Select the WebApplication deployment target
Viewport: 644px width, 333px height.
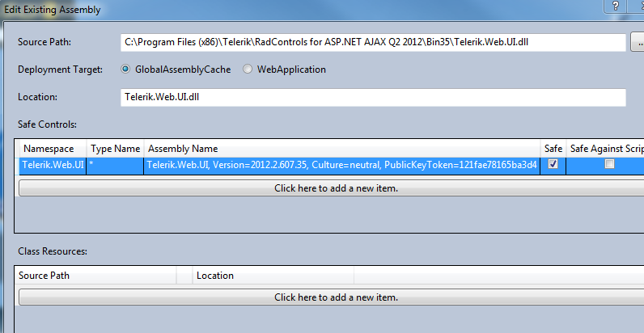click(x=248, y=70)
